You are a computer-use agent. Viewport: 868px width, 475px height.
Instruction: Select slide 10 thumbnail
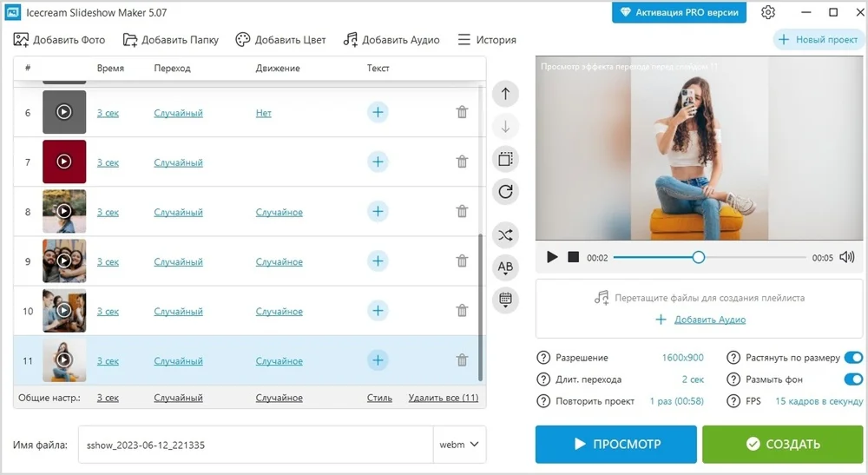tap(64, 311)
